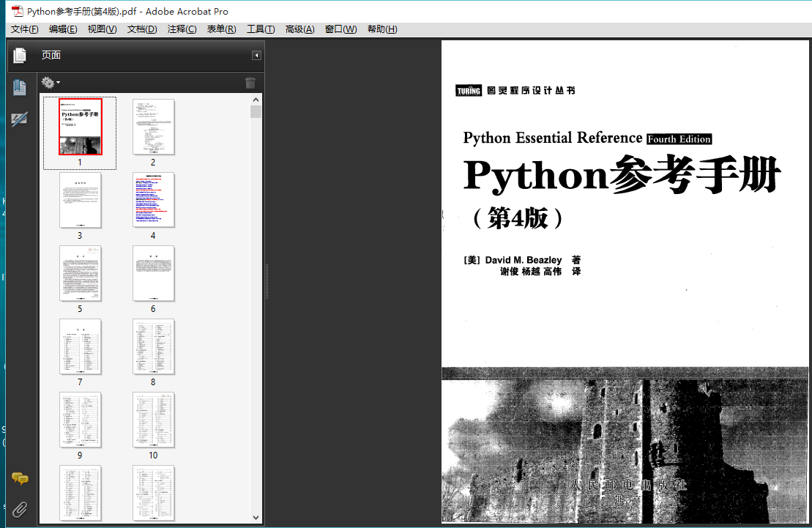Viewport: 812px width, 528px height.
Task: Select page 4 thumbnail
Action: pyautogui.click(x=153, y=200)
